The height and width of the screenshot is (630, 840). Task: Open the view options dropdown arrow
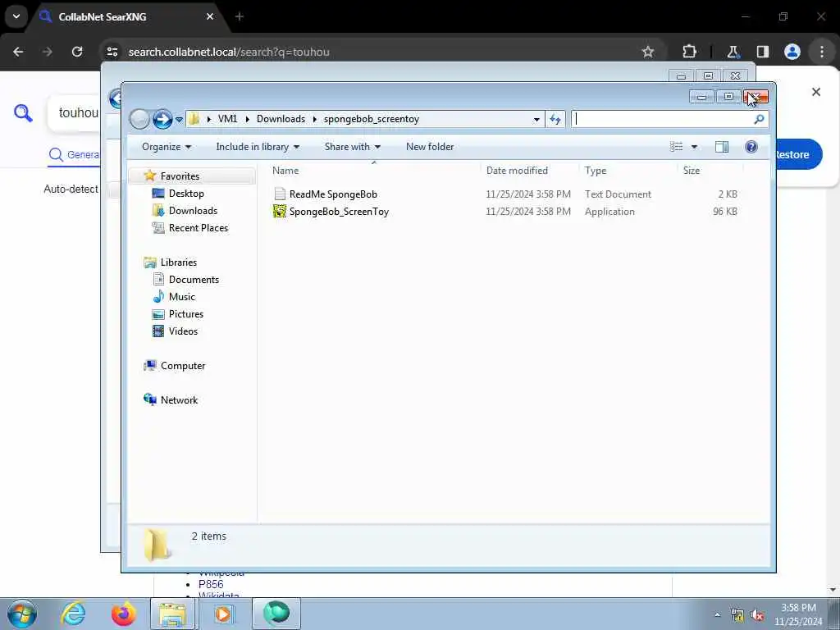coord(694,147)
